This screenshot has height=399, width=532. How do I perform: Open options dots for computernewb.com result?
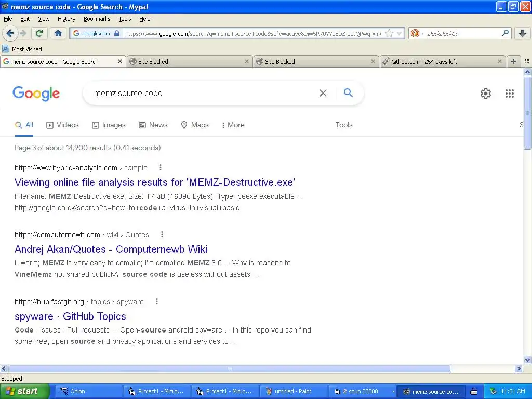click(162, 234)
